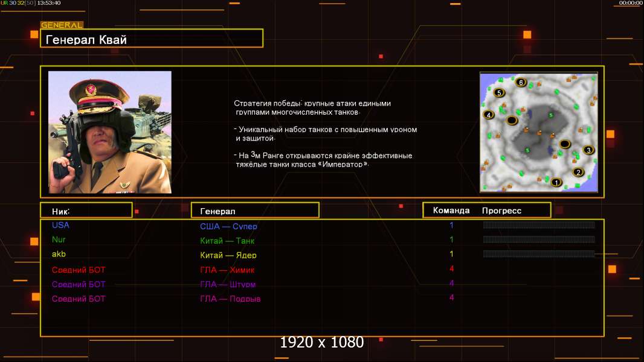Select start position 2 marker on map
Image resolution: width=644 pixels, height=362 pixels.
pos(578,172)
